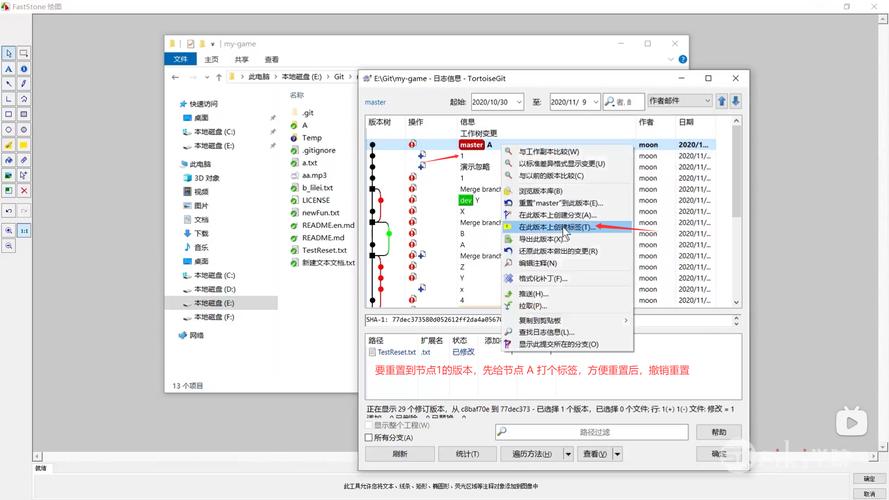Click the blue help icon in Explorer ribbon

click(x=683, y=59)
